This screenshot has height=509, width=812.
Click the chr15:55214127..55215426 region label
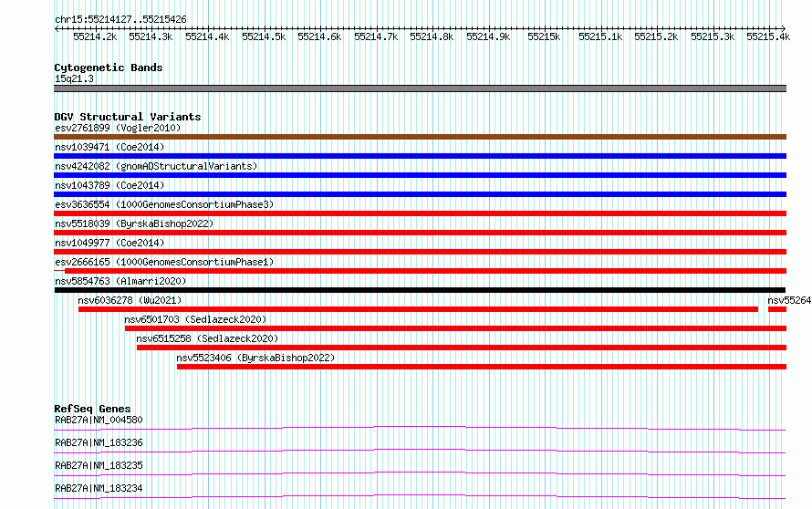[x=120, y=20]
